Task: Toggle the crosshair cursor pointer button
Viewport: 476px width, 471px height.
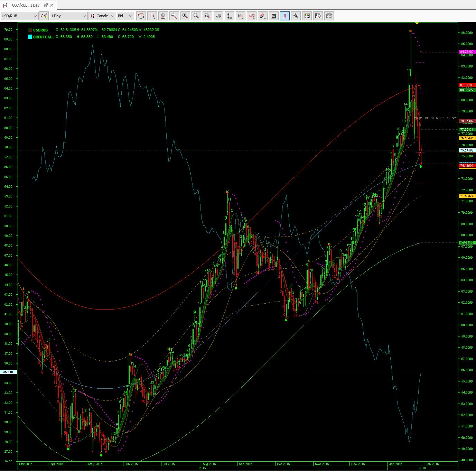Action: [296, 16]
